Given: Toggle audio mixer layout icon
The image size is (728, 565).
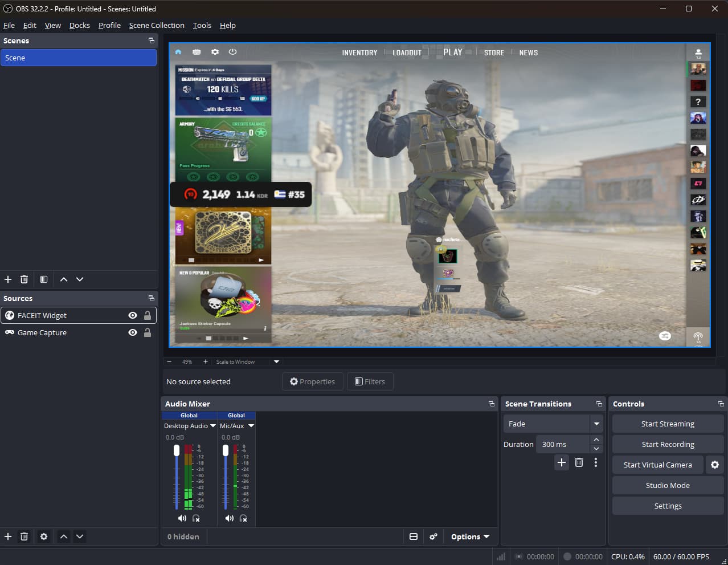Looking at the screenshot, I should pyautogui.click(x=414, y=536).
